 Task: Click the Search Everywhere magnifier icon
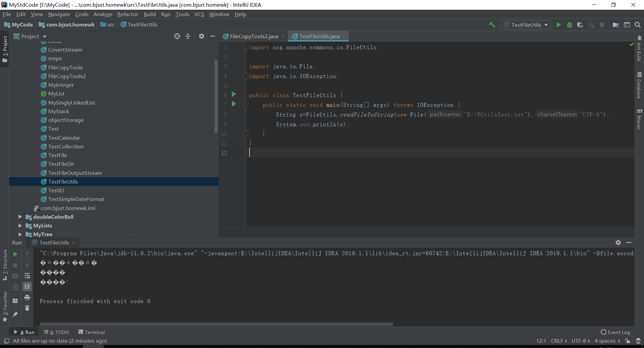point(638,25)
